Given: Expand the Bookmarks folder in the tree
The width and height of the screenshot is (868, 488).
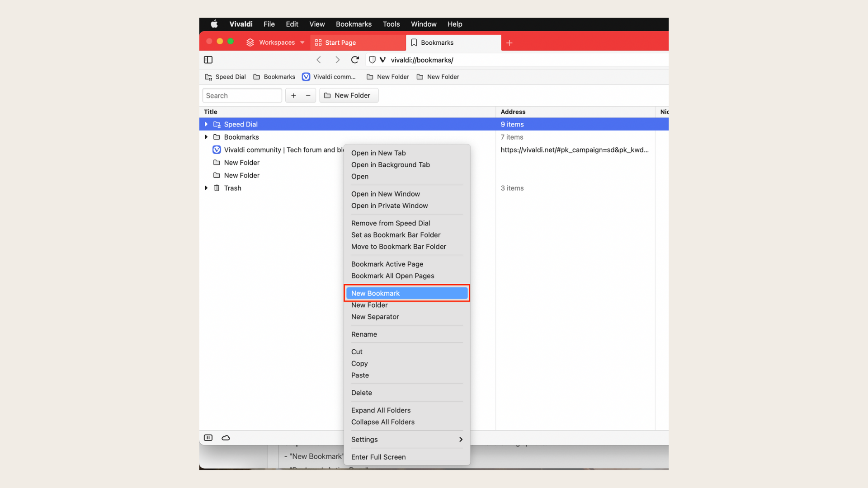Looking at the screenshot, I should (206, 137).
